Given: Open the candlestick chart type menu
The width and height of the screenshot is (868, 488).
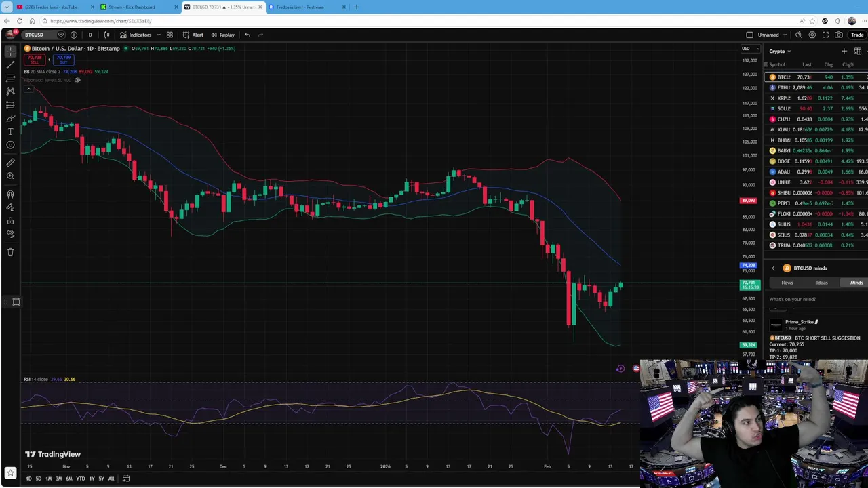Looking at the screenshot, I should click(106, 35).
